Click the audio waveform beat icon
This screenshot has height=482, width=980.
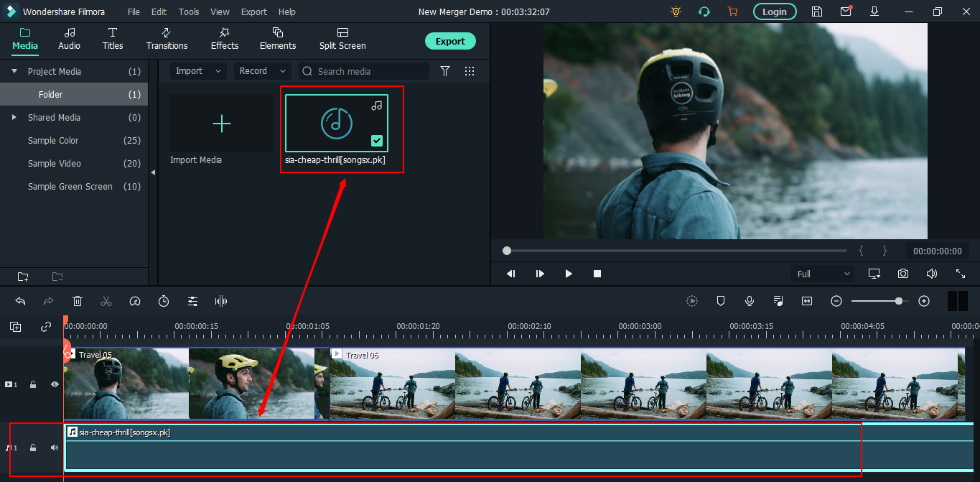pos(221,301)
